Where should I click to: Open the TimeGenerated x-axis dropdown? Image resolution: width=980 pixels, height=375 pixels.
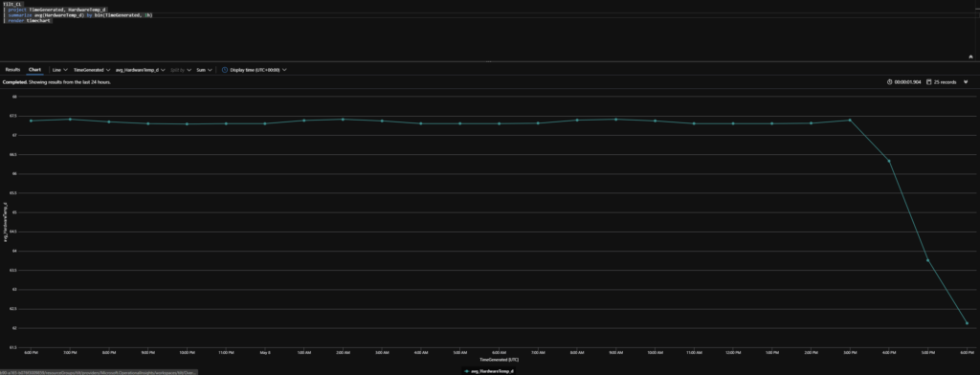pyautogui.click(x=92, y=70)
